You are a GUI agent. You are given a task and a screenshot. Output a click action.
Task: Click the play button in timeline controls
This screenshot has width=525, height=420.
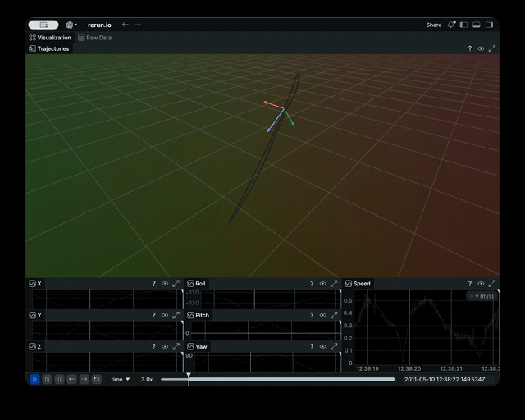pos(34,379)
